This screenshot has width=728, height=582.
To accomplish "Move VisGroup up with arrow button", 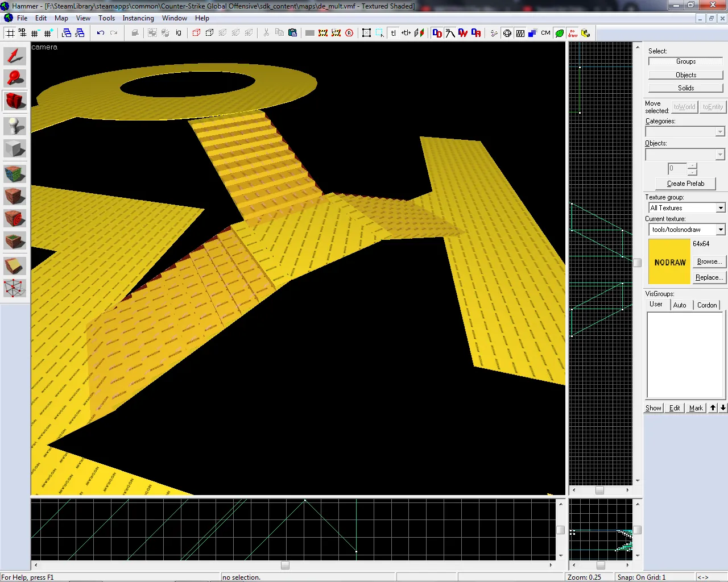I will point(713,408).
